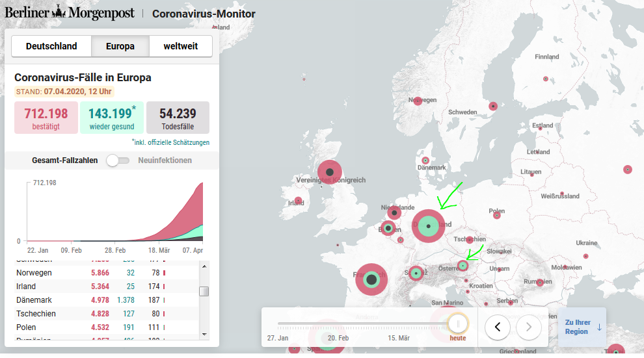Toggle between Gesamt-Fallzahlen and Neuinfektionen switch
This screenshot has height=358, width=644.
click(x=118, y=160)
